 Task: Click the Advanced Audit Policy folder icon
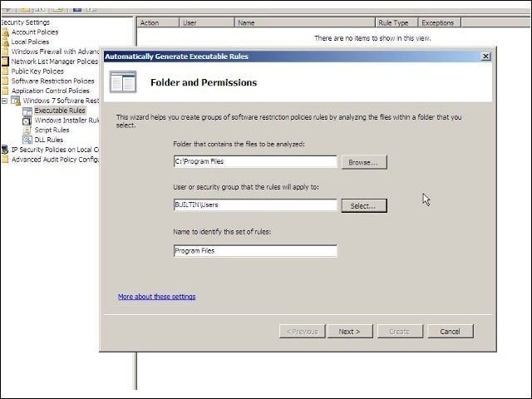[x=5, y=160]
